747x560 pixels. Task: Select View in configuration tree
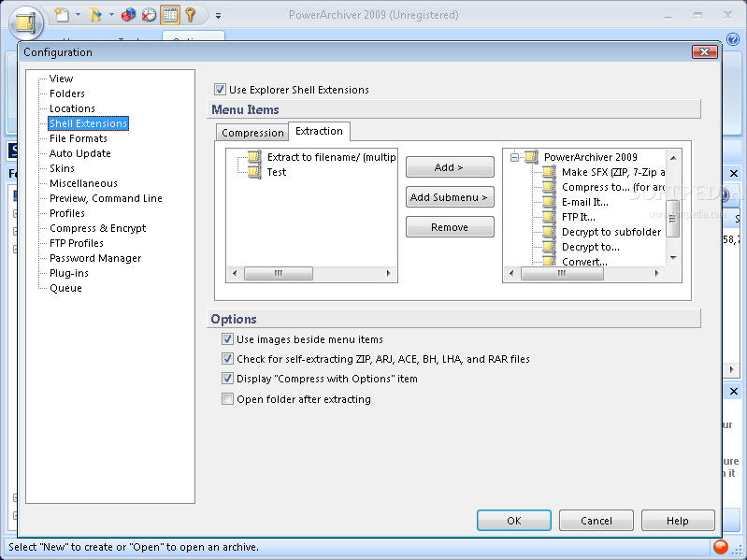[62, 79]
